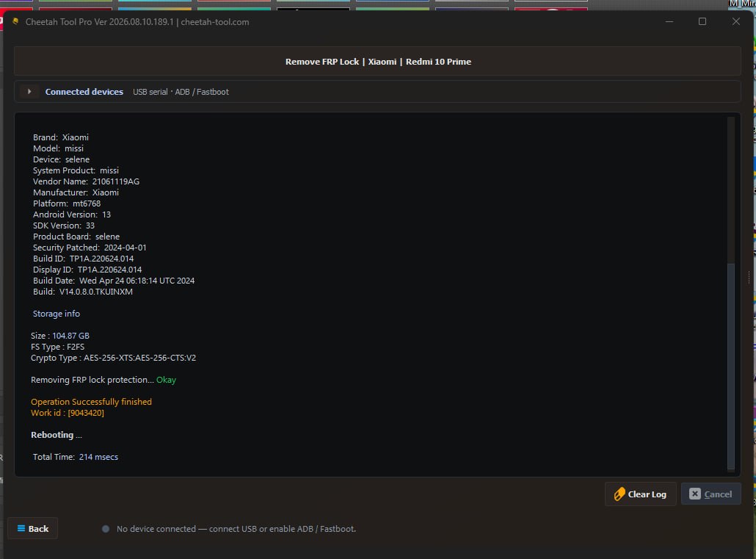Click the 'USB serial · ADB / Fastboot' text
The height and width of the screenshot is (559, 756).
(181, 92)
